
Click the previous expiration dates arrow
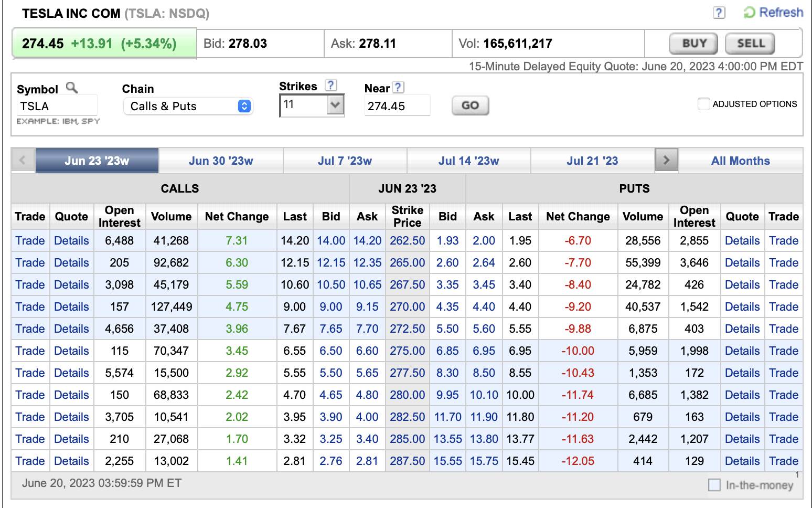tap(23, 161)
